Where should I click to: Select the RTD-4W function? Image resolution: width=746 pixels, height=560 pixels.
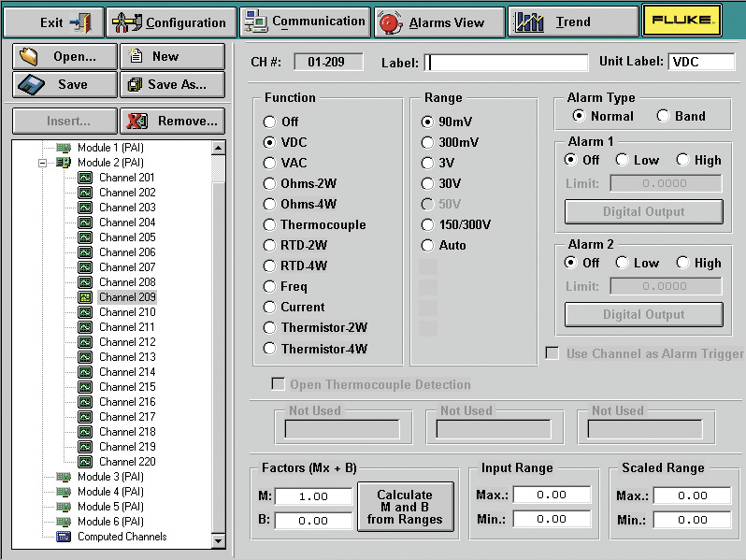[x=269, y=266]
